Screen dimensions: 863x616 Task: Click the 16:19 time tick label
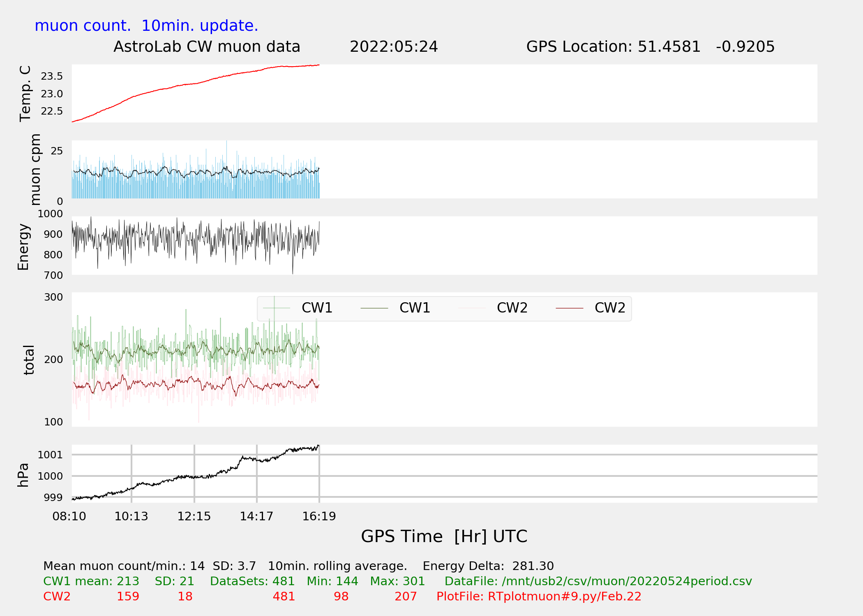[319, 517]
